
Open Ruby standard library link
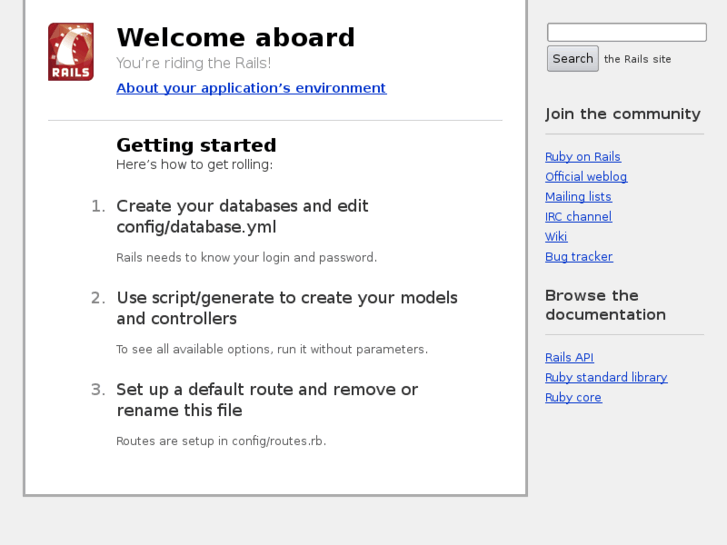606,378
